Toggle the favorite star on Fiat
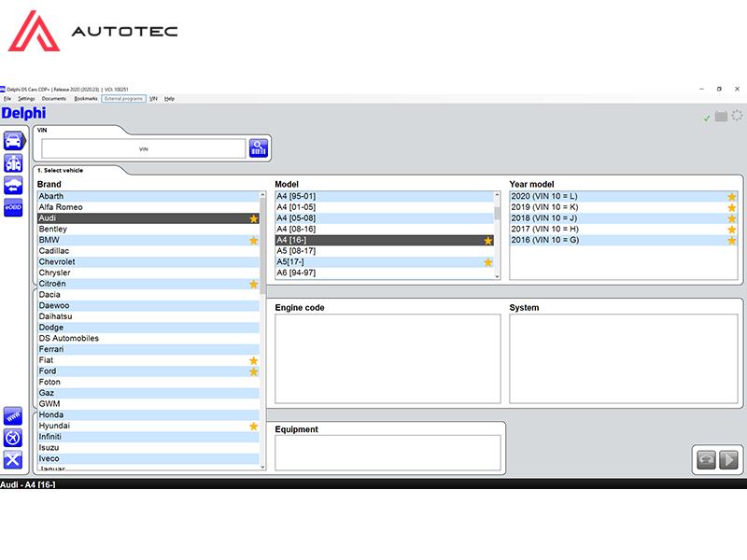Viewport: 747px width, 560px height. [x=254, y=361]
